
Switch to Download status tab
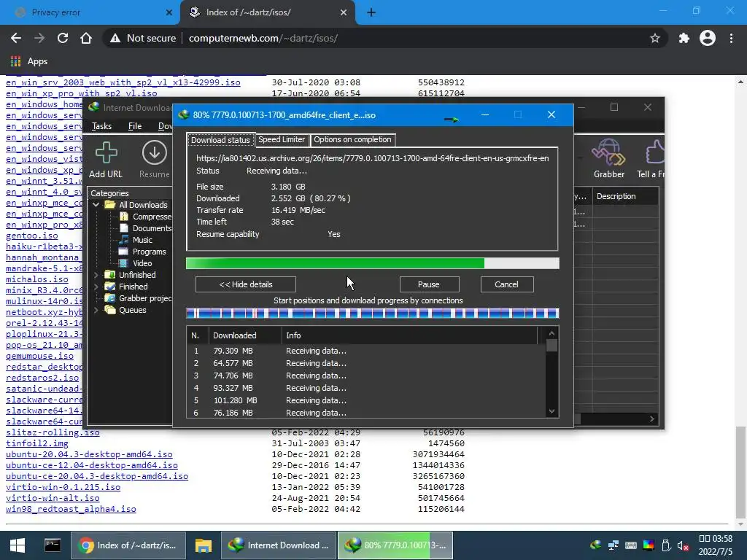coord(220,139)
